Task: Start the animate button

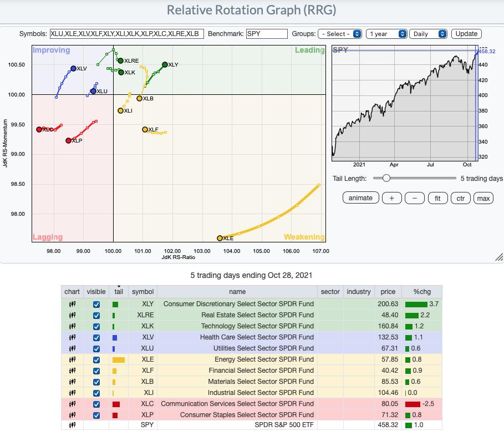Action: click(360, 198)
